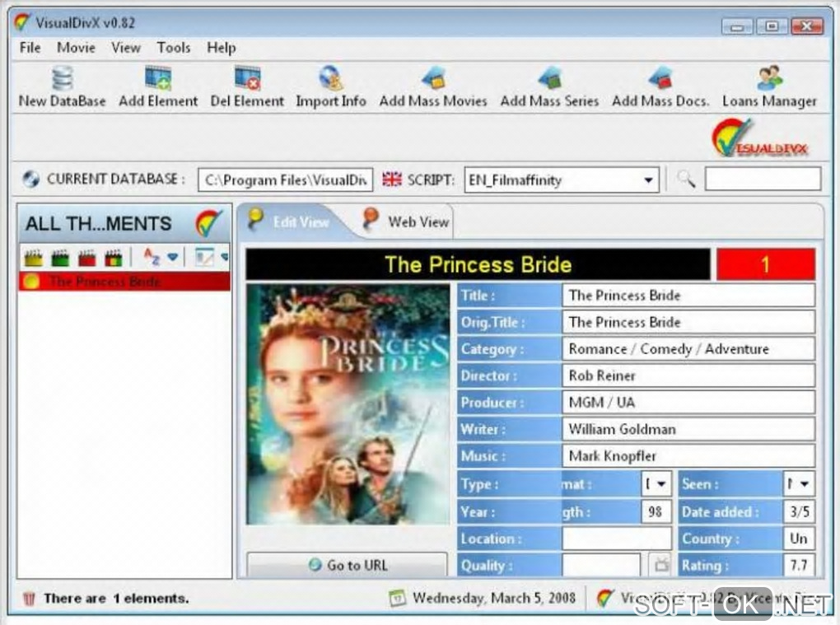Viewport: 840px width, 625px height.
Task: Open the File menu
Action: coord(30,48)
